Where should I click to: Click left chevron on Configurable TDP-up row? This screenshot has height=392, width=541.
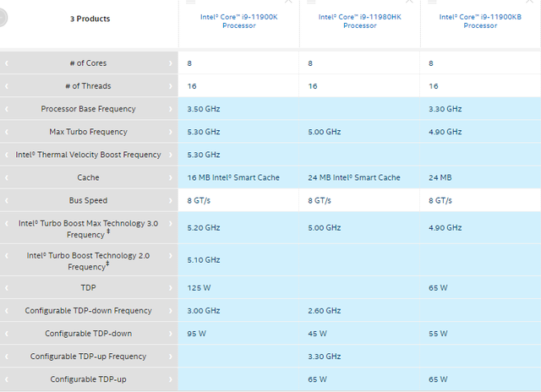(x=7, y=378)
